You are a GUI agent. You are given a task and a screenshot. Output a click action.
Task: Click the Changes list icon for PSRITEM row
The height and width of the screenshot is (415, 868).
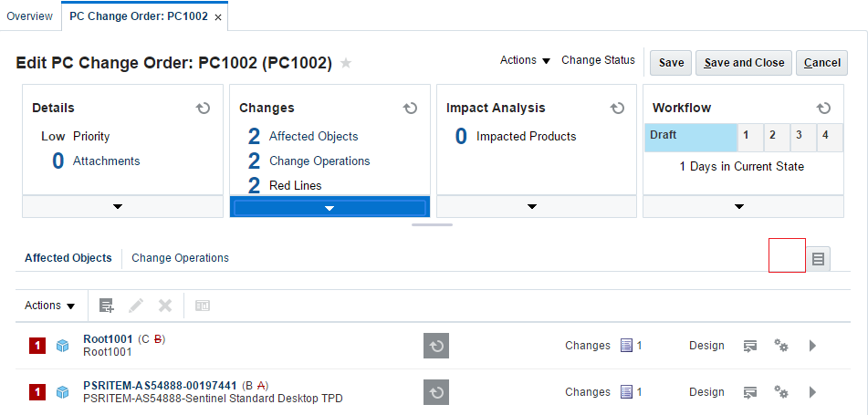coord(626,392)
